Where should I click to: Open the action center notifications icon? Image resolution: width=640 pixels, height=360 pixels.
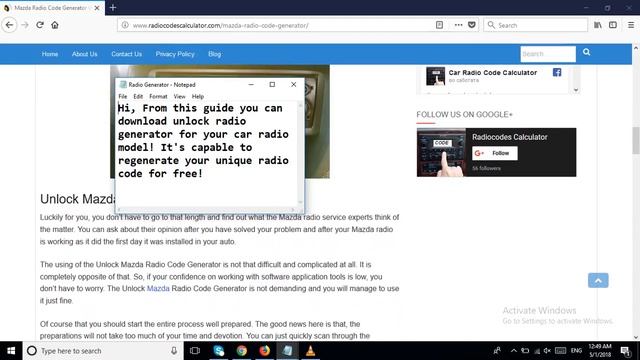[625, 351]
